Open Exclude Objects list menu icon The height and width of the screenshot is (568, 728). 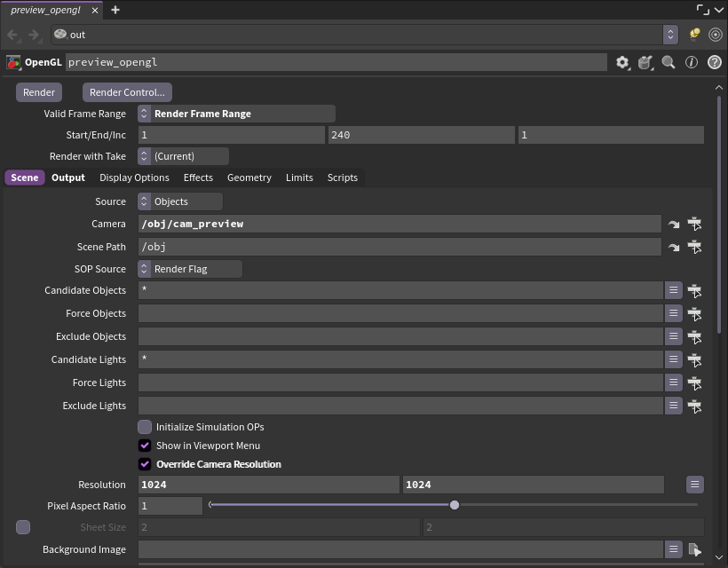(673, 336)
